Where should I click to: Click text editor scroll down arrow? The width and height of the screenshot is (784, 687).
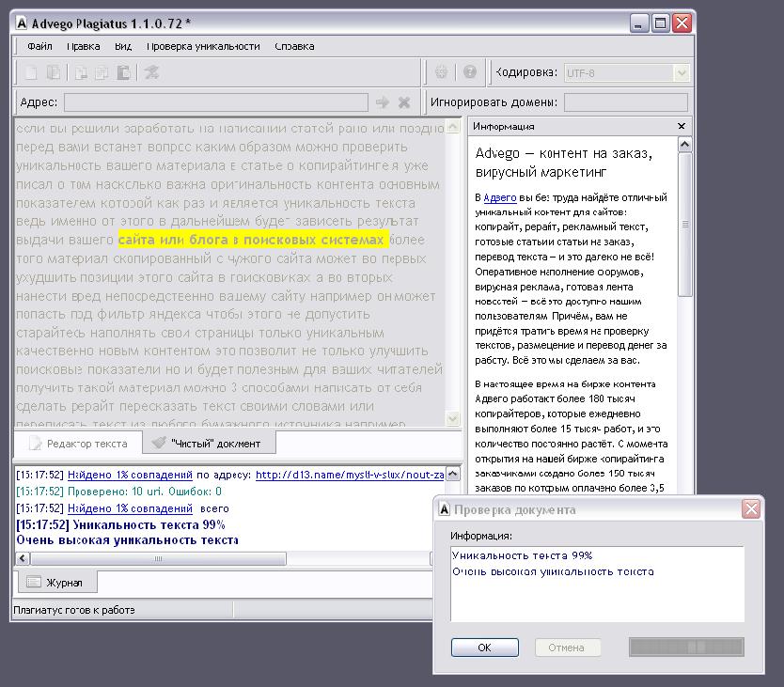coord(452,418)
